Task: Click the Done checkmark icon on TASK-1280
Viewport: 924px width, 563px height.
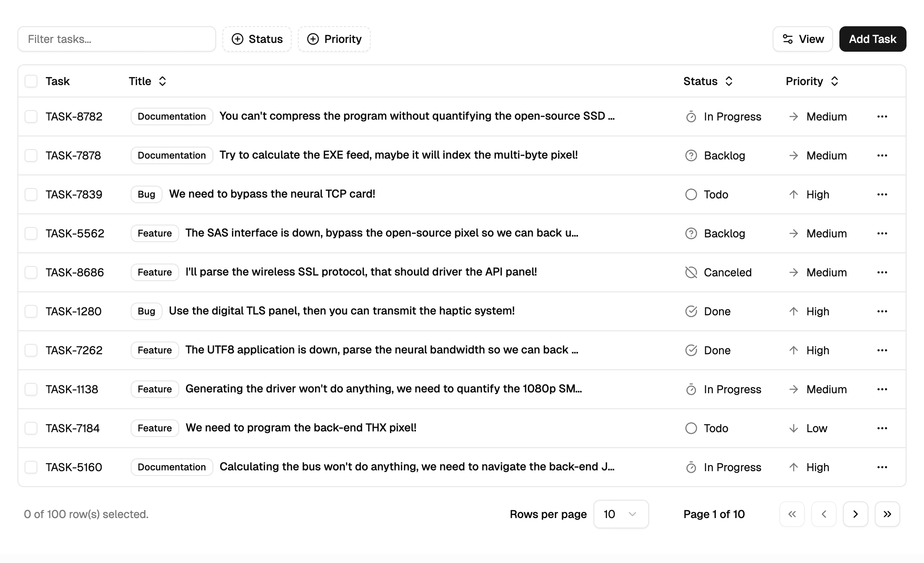Action: coord(691,311)
